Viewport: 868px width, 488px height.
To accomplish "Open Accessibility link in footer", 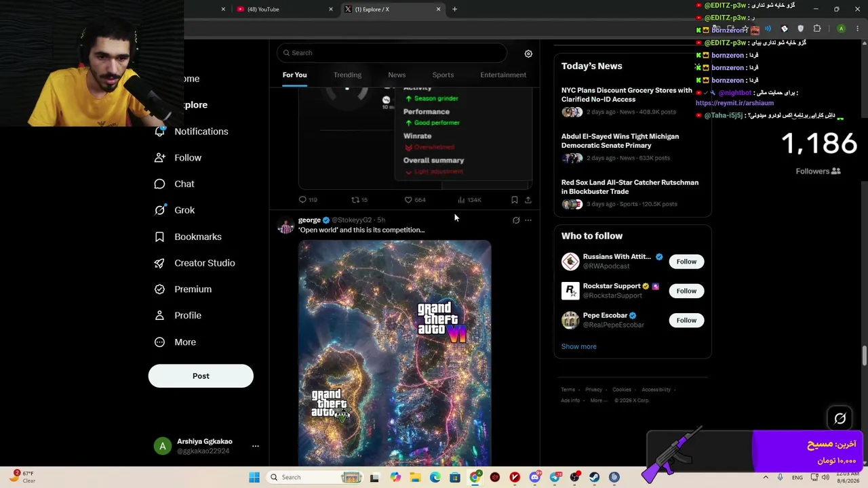I will tap(656, 390).
